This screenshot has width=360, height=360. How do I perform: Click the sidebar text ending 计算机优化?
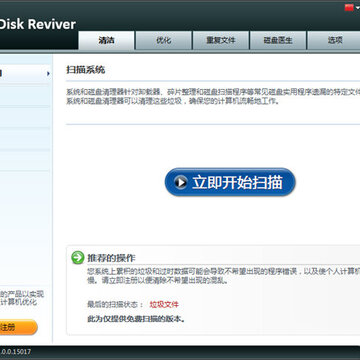point(18,303)
